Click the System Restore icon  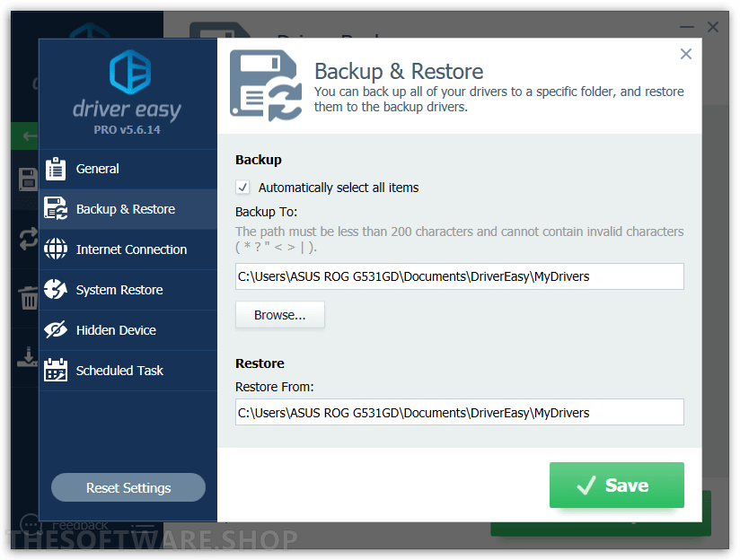click(56, 289)
